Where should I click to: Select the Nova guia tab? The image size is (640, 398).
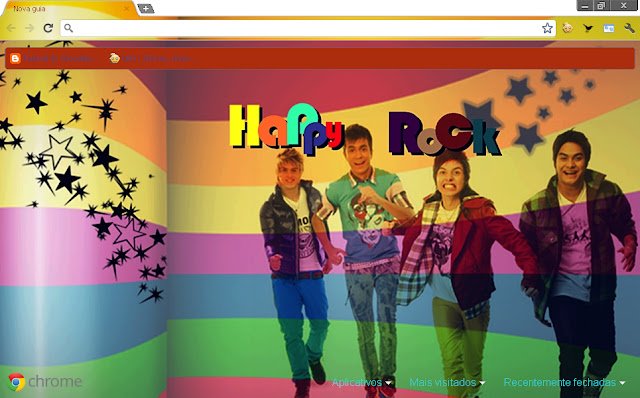click(69, 9)
